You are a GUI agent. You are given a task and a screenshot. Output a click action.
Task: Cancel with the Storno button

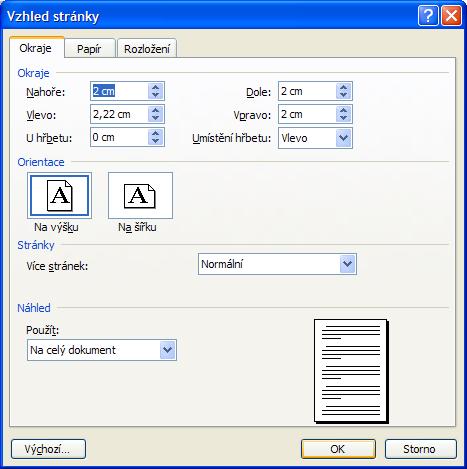[420, 449]
